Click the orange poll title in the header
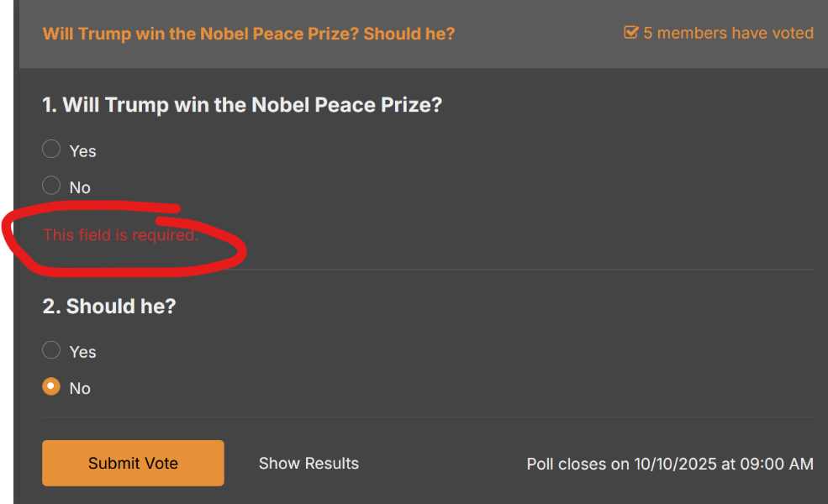 pyautogui.click(x=249, y=34)
